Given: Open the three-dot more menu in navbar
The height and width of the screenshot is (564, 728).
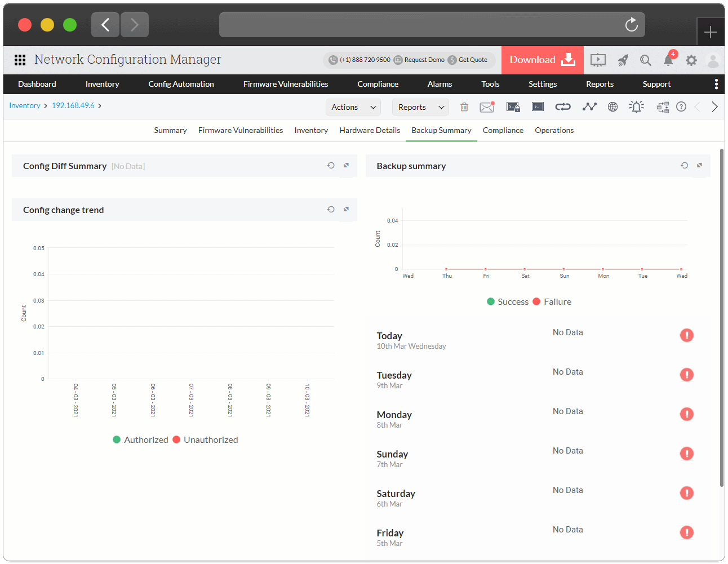Looking at the screenshot, I should pos(716,84).
